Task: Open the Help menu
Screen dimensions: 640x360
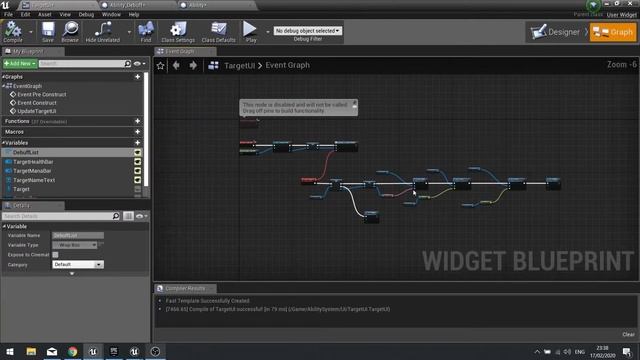Action: tap(134, 14)
